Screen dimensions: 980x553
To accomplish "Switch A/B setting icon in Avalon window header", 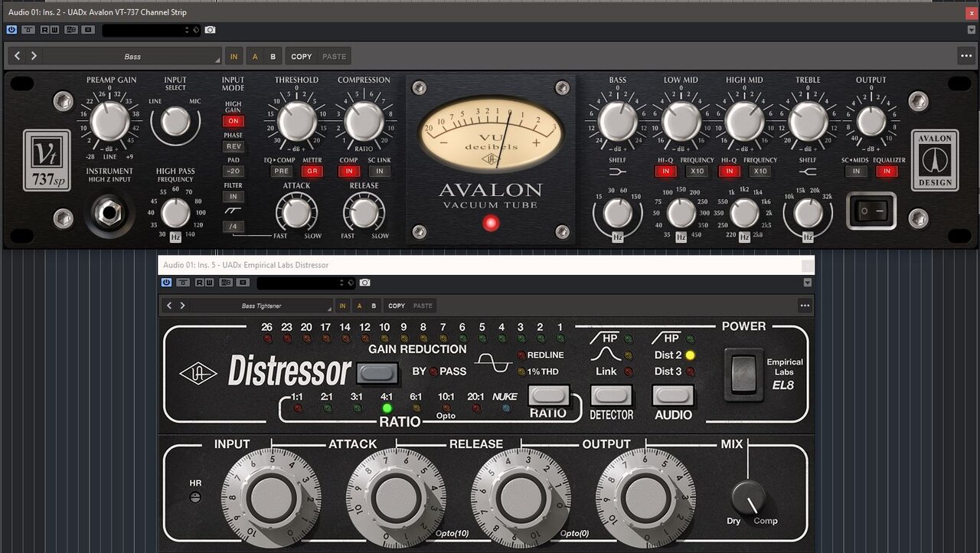I will pyautogui.click(x=71, y=30).
